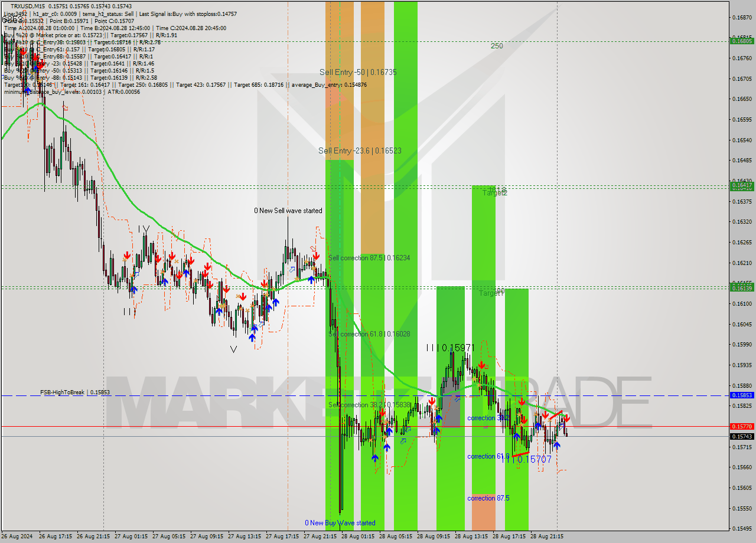This screenshot has height=543, width=756.
Task: Click the 'I V' wave label above the candles
Action: coord(144,228)
